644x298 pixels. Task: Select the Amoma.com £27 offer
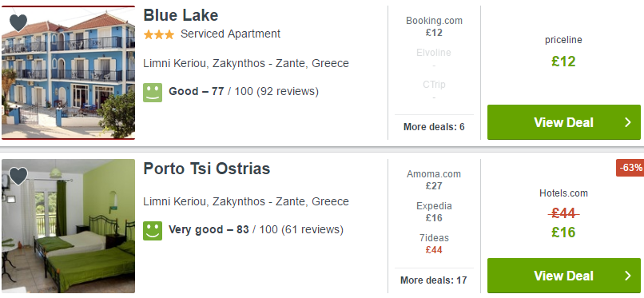coord(434,180)
